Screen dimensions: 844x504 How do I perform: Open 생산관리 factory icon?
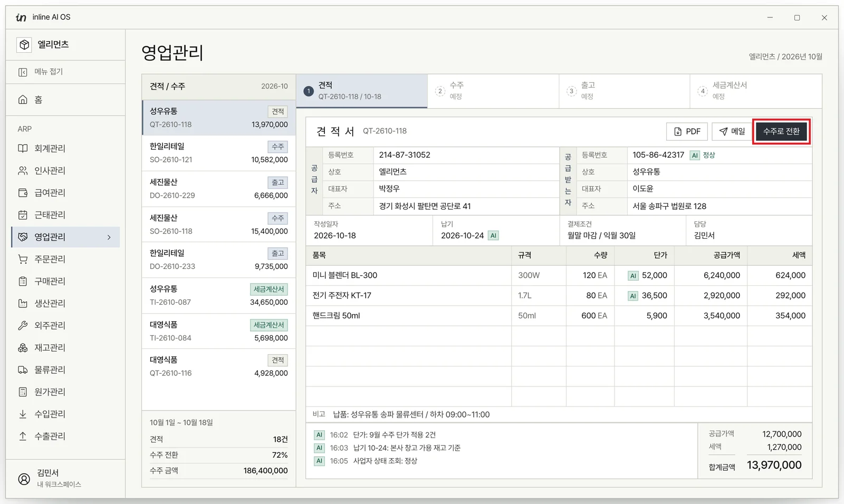23,304
